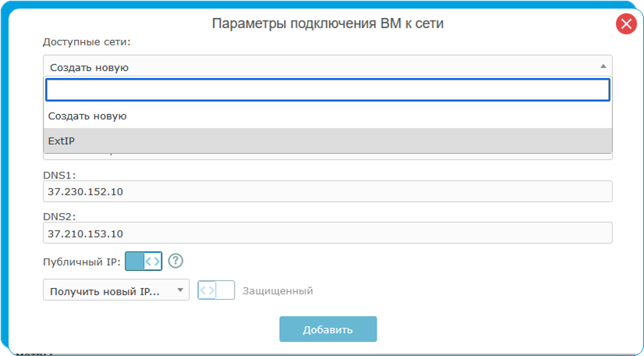
Task: Click the Публичный IP label
Action: coord(81,262)
